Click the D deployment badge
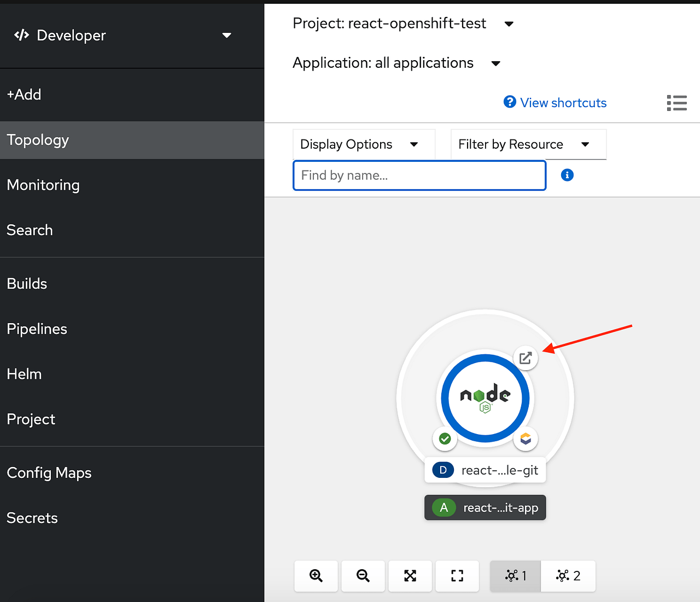Image resolution: width=700 pixels, height=602 pixels. point(443,470)
